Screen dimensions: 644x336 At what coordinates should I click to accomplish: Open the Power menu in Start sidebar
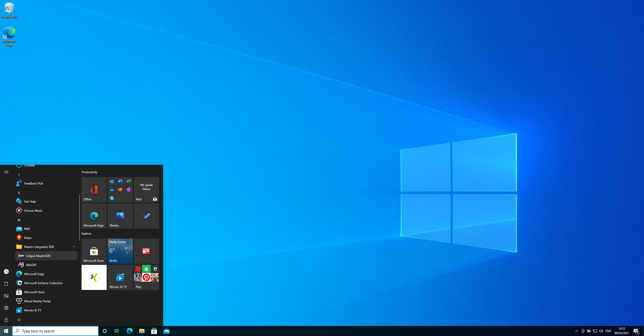[x=6, y=320]
